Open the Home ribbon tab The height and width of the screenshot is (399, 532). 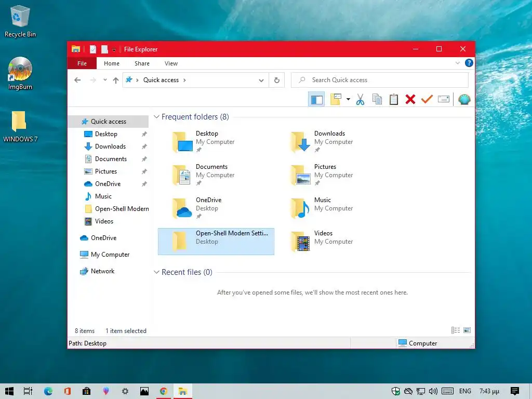(112, 63)
